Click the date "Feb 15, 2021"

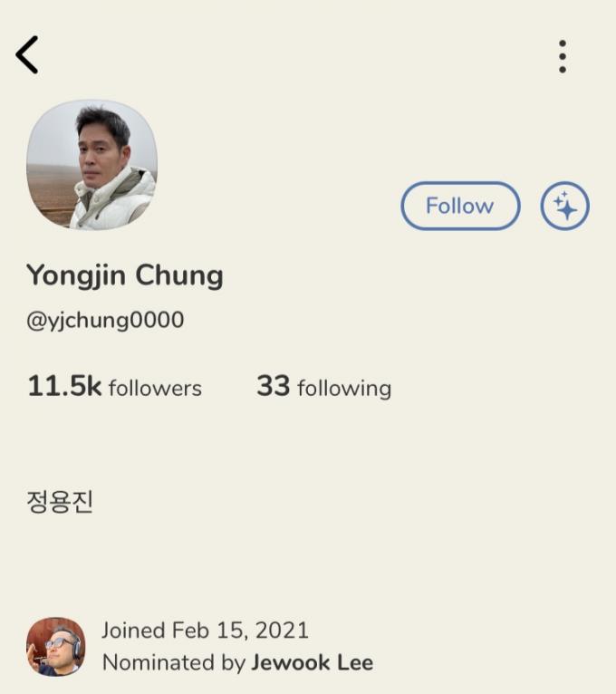(x=240, y=631)
